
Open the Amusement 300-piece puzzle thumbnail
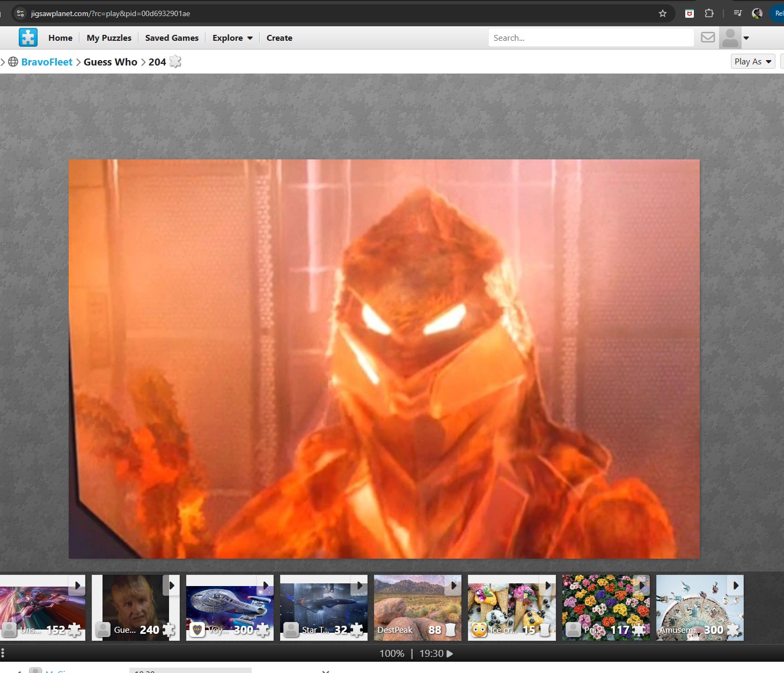pyautogui.click(x=700, y=608)
